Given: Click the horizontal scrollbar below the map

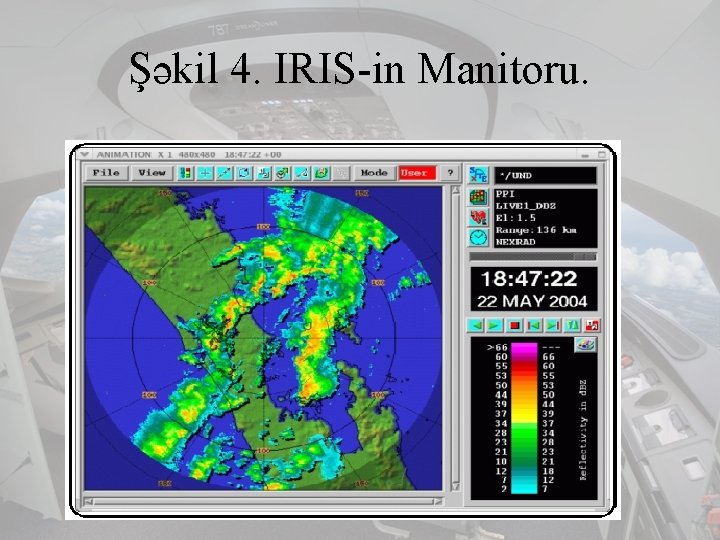Looking at the screenshot, I should point(264,502).
